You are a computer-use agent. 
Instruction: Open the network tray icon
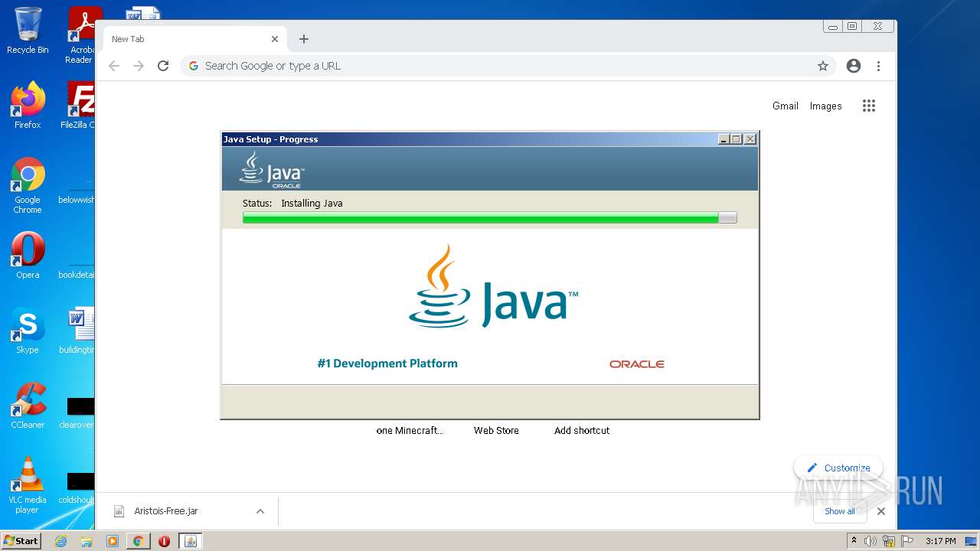tap(888, 541)
